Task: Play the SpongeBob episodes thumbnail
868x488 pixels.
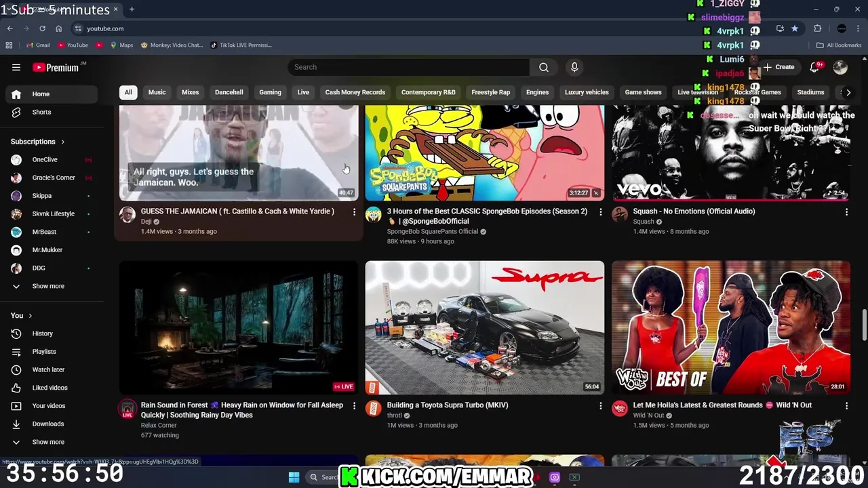Action: click(485, 152)
